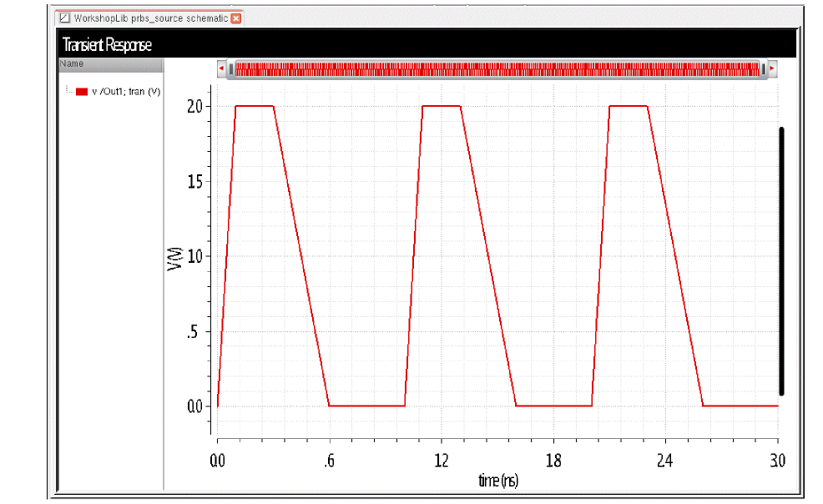Click the right arrow of the zoom strip
Screen dimensions: 823x504
click(x=772, y=68)
